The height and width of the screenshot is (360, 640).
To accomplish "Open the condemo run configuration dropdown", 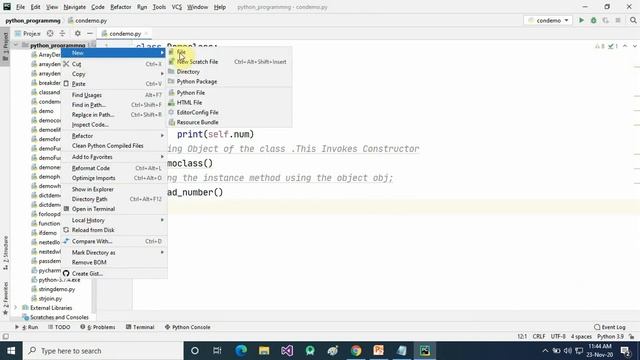I will pyautogui.click(x=548, y=20).
